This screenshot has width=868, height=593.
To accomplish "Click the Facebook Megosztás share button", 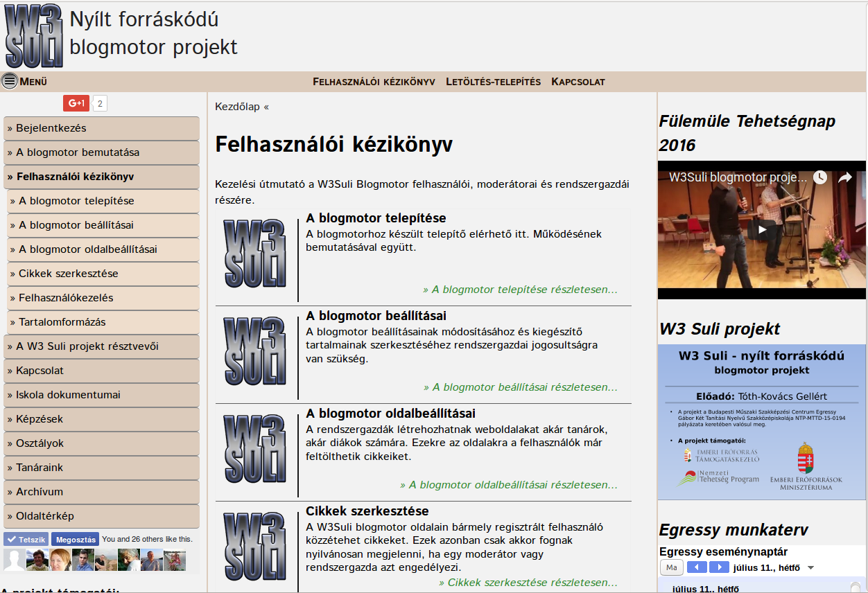I will coord(75,539).
